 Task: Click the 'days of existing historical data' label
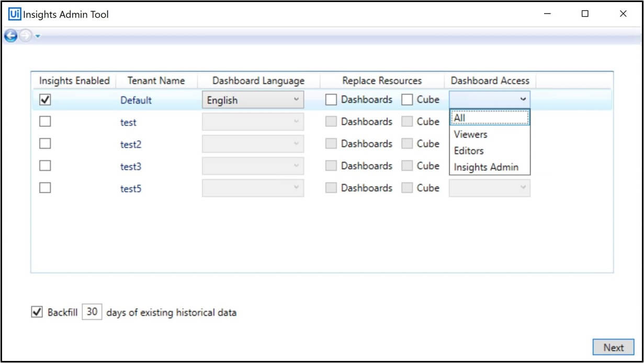coord(171,313)
